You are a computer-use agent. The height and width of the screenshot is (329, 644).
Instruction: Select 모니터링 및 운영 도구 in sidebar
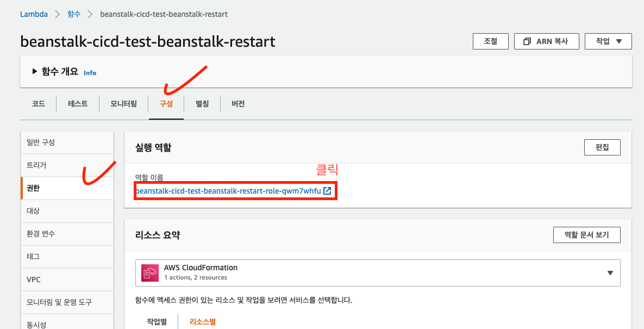[x=67, y=302]
